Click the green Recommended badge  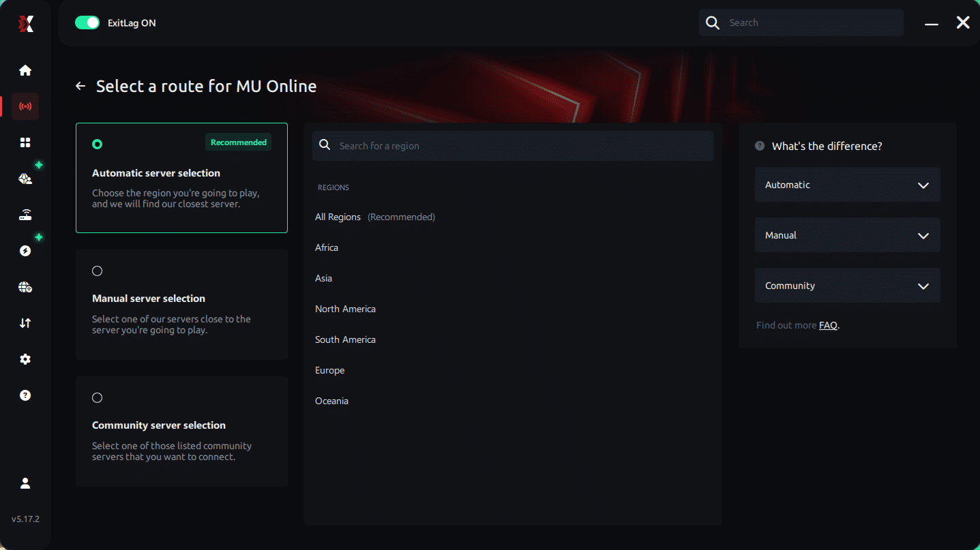click(x=239, y=142)
